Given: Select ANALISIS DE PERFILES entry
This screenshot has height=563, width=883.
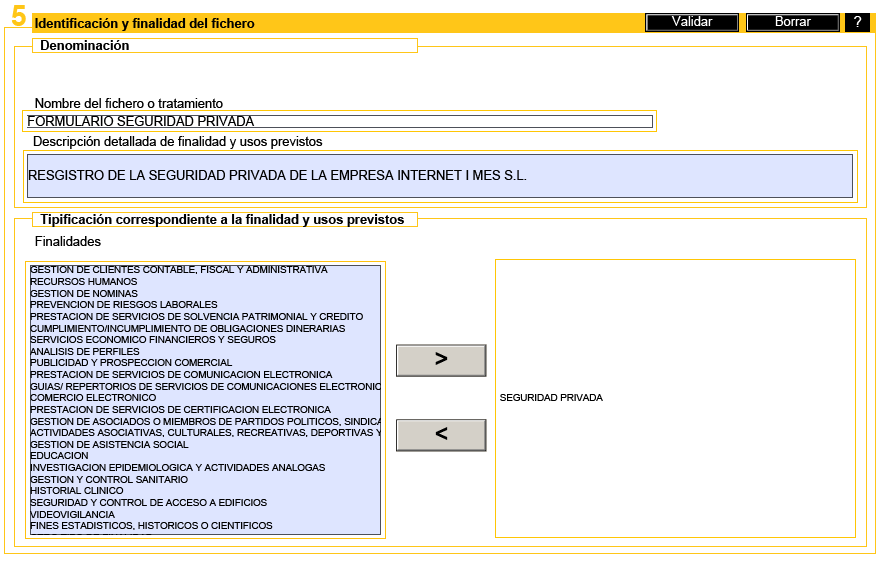Looking at the screenshot, I should pos(84,351).
